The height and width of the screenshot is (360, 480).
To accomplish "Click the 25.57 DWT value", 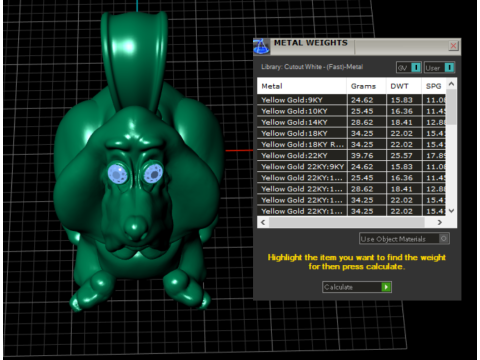I will pos(401,155).
